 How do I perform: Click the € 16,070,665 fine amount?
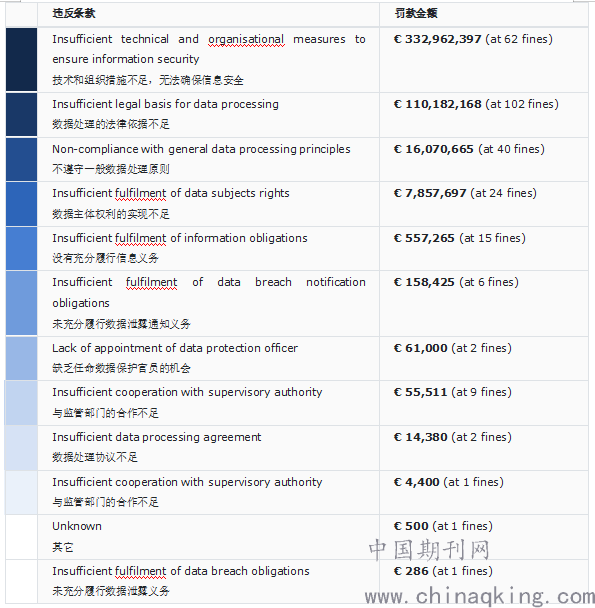tap(434, 149)
